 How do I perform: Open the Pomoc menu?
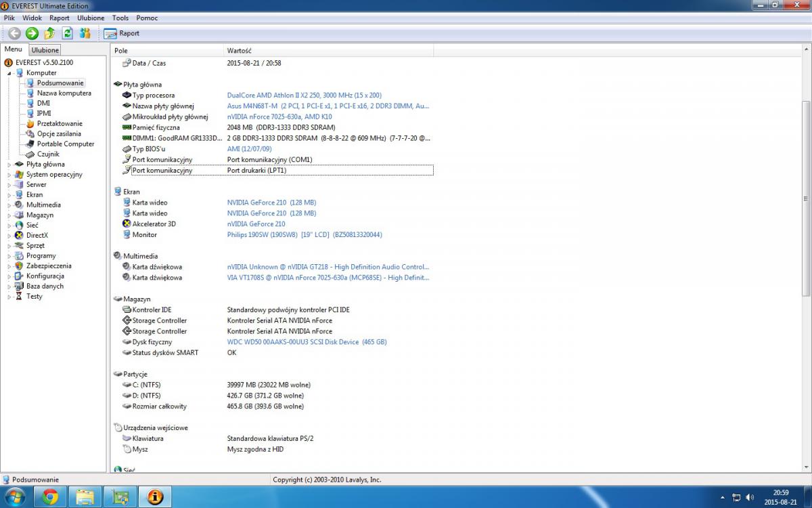(x=147, y=18)
